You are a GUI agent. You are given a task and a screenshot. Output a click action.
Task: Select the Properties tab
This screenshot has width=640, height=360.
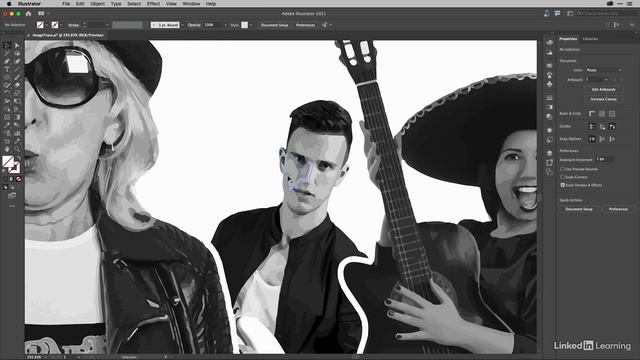(568, 39)
